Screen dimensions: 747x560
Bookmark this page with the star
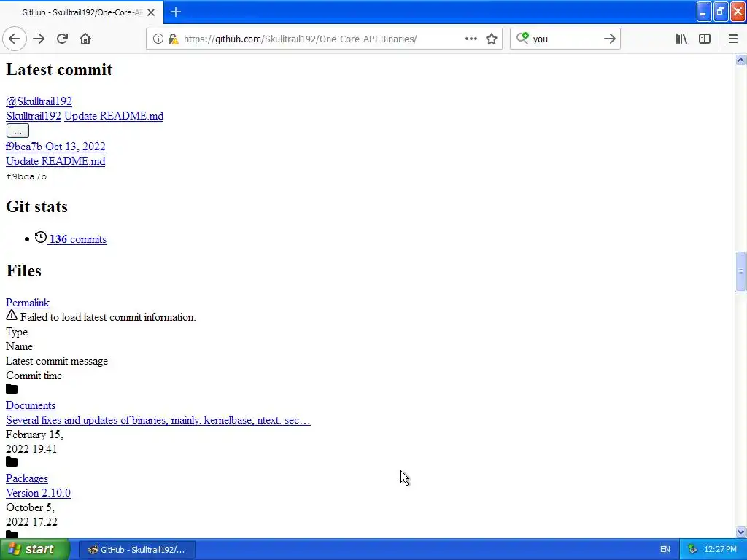pyautogui.click(x=492, y=39)
